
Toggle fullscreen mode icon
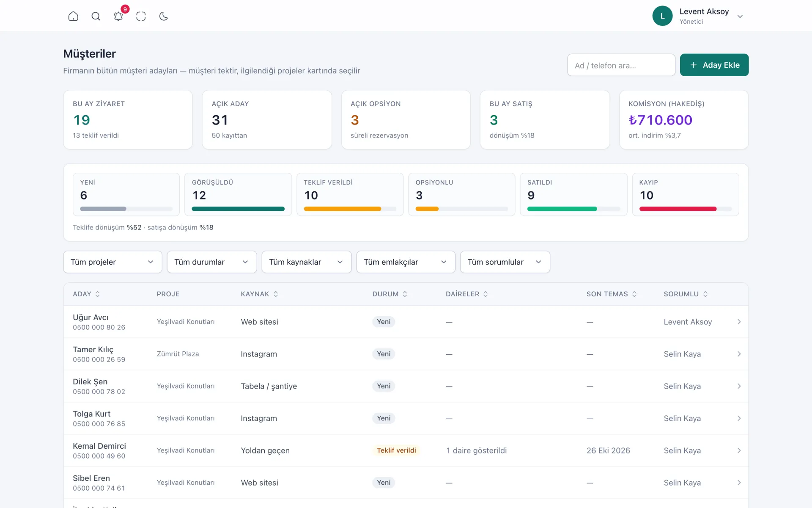(141, 16)
